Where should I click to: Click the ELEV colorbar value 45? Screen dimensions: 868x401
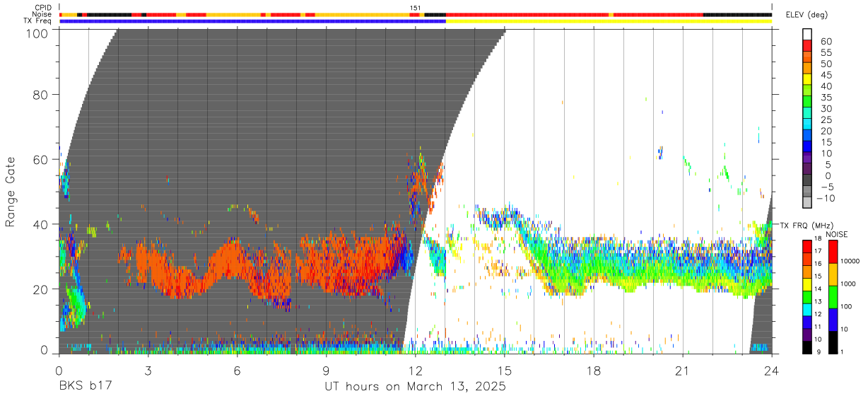tap(826, 75)
